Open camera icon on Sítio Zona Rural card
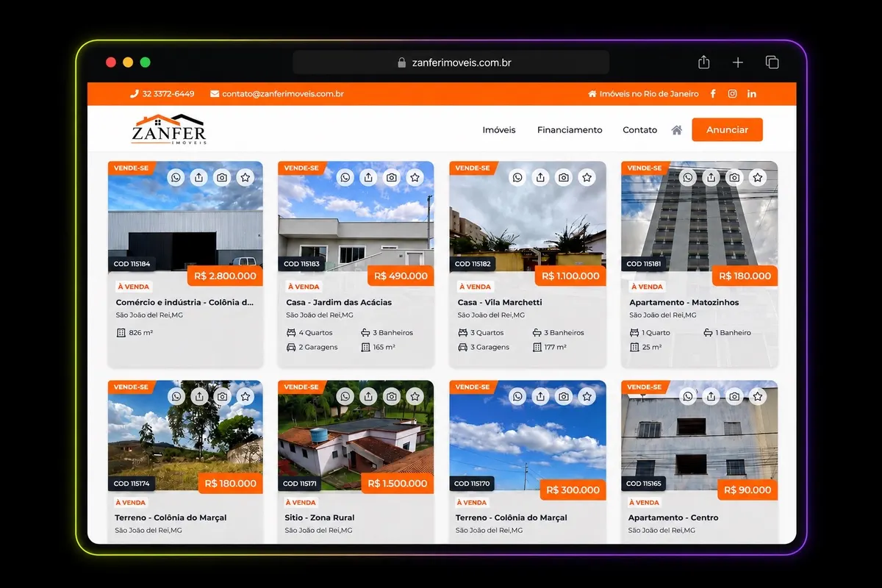Screen dimensions: 882x588 [392, 396]
